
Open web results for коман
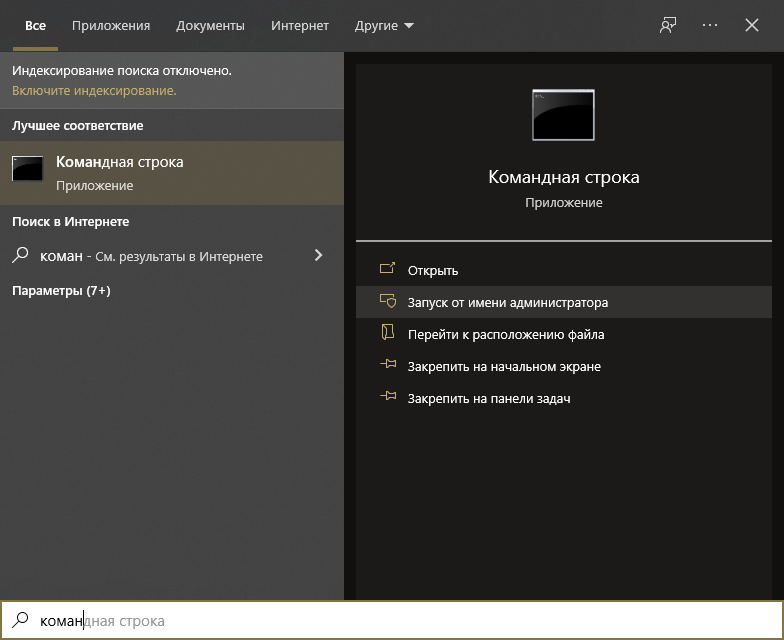click(x=172, y=256)
